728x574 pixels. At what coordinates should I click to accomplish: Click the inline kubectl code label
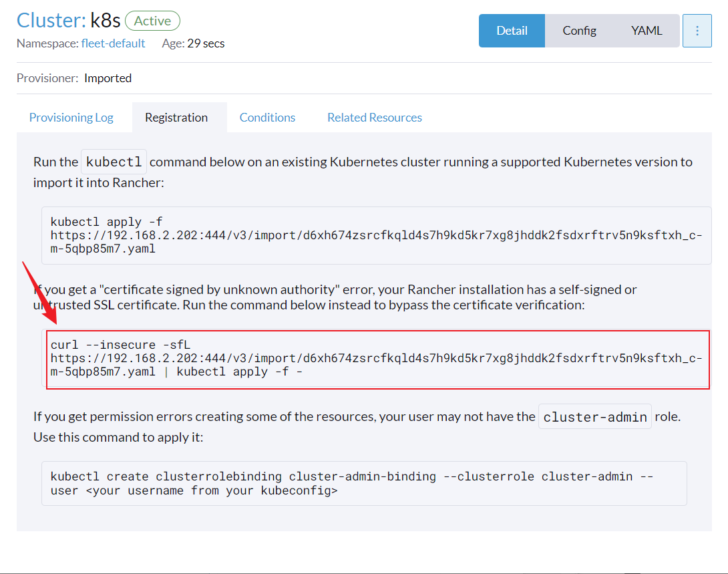(114, 162)
